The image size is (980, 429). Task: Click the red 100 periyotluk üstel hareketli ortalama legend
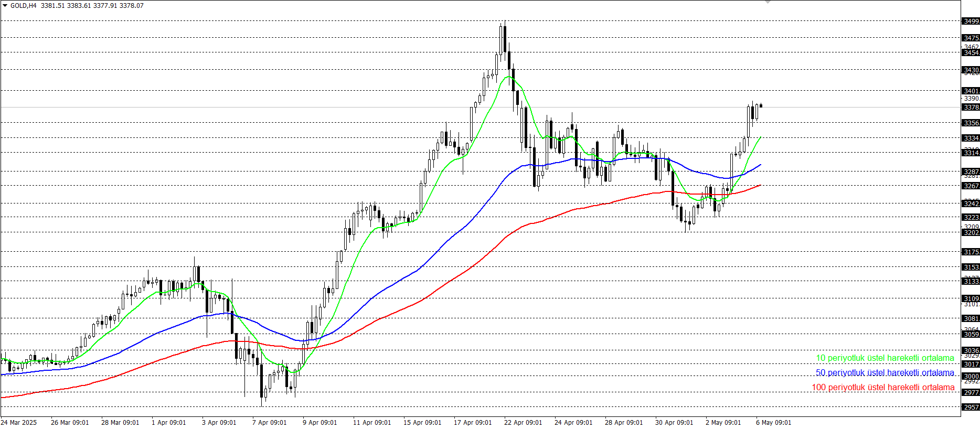[x=883, y=388]
